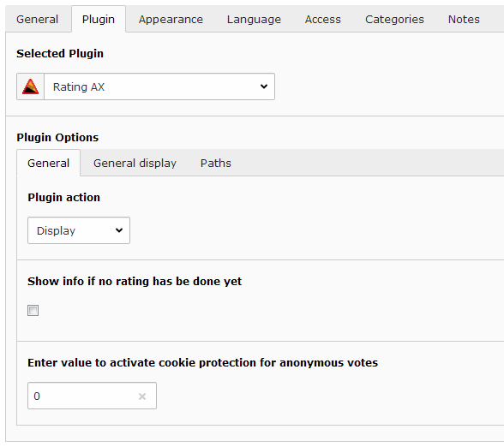Click the Plugin action dropdown arrow
Viewport: 504px width, 447px height.
coord(119,230)
